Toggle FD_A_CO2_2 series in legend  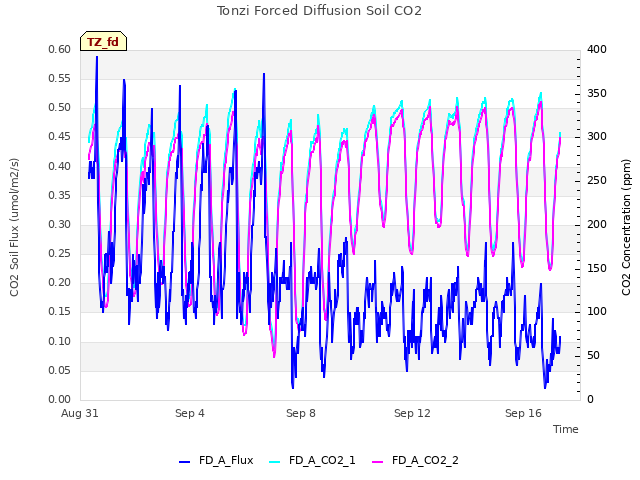pyautogui.click(x=416, y=460)
